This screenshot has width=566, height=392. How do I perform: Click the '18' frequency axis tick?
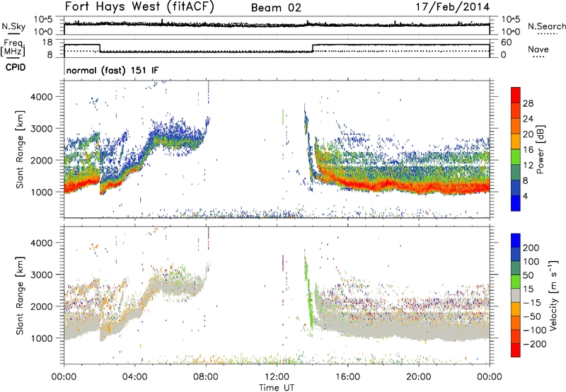[47, 42]
